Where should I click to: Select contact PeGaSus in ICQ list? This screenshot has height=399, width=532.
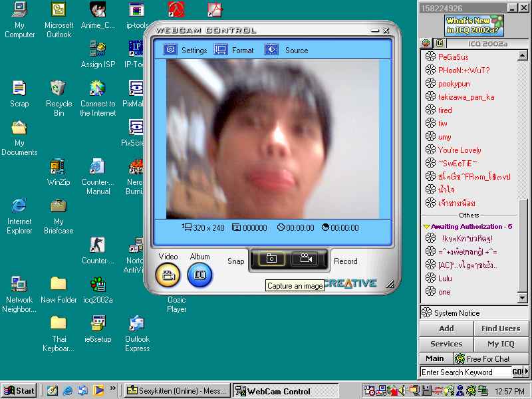point(453,57)
